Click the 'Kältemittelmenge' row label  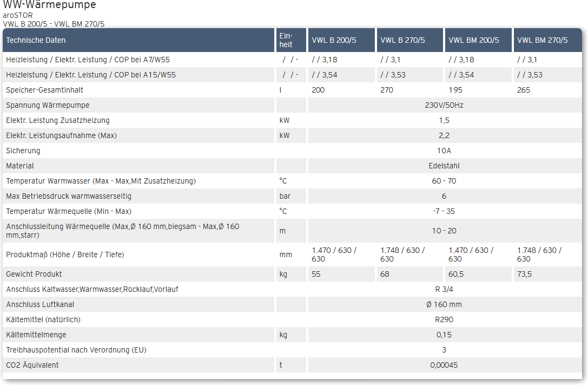click(x=36, y=335)
